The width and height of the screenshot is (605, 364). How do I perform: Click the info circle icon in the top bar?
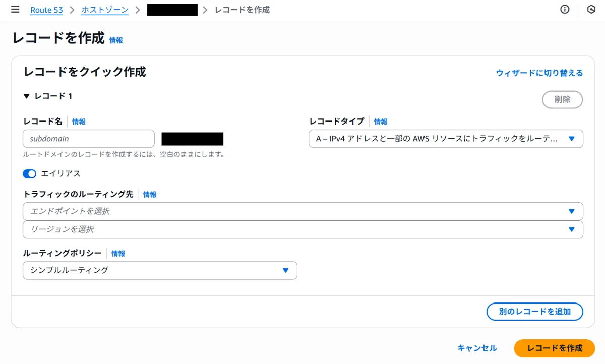(x=564, y=9)
